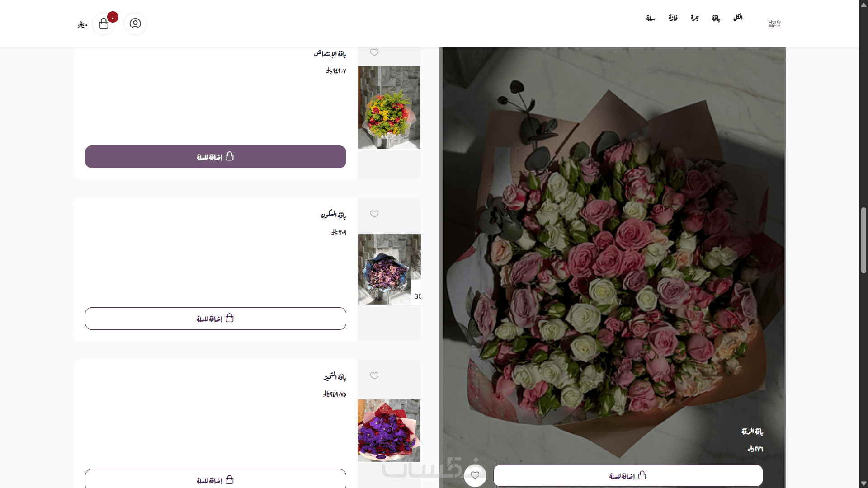Go to the سلة category
Image resolution: width=868 pixels, height=488 pixels.
tap(651, 18)
